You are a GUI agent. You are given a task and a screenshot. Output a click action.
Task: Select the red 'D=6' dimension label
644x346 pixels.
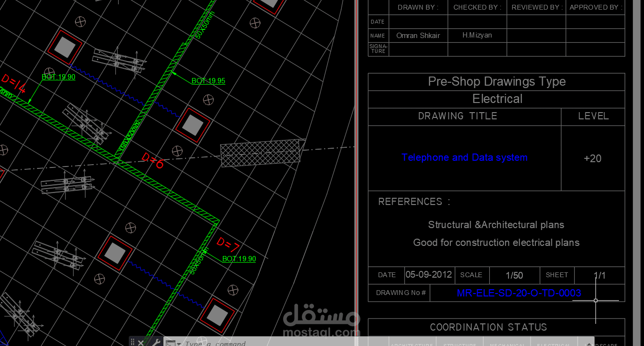(x=153, y=160)
